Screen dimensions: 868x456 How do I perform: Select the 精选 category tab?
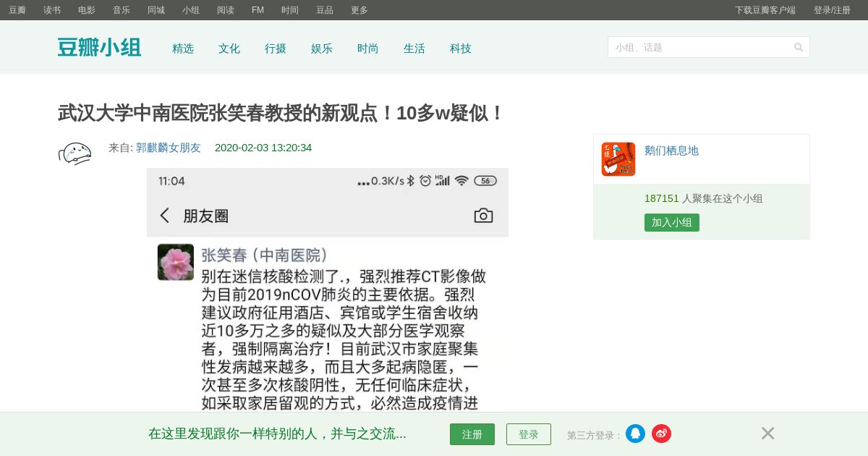[x=183, y=48]
